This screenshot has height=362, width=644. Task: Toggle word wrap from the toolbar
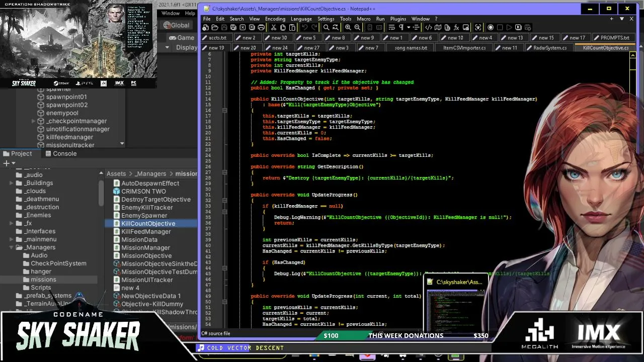(x=392, y=28)
